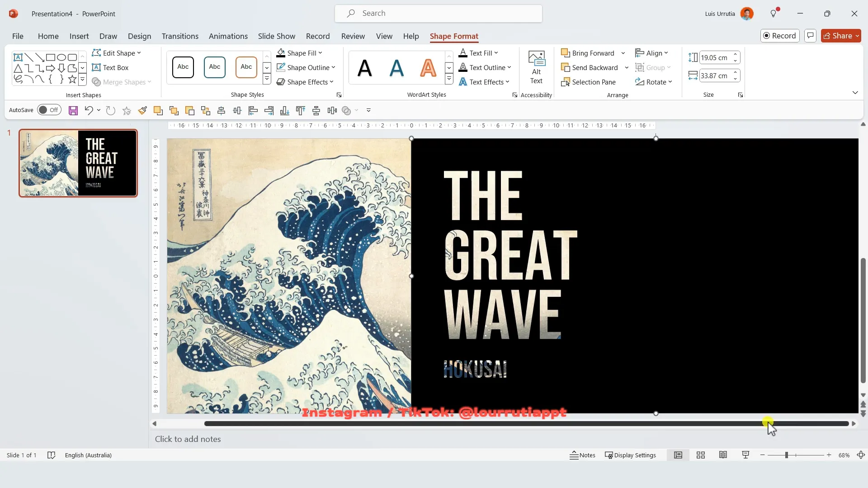Open Alt Text accessibility pane
868x488 pixels.
coord(536,67)
